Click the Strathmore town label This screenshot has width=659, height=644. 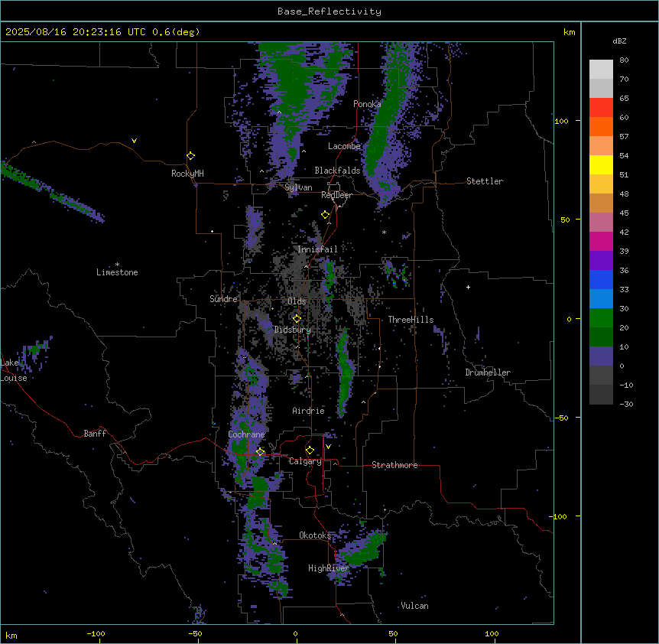coord(394,465)
